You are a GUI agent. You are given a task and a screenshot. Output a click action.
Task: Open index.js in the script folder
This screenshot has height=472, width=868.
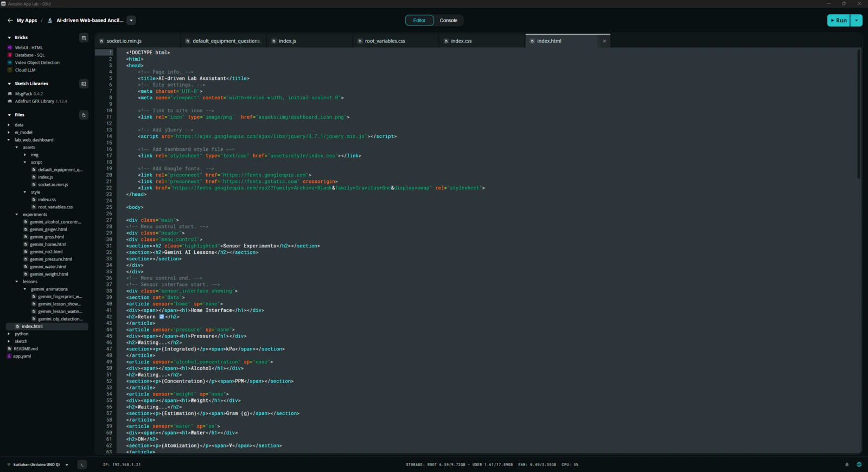pos(42,177)
